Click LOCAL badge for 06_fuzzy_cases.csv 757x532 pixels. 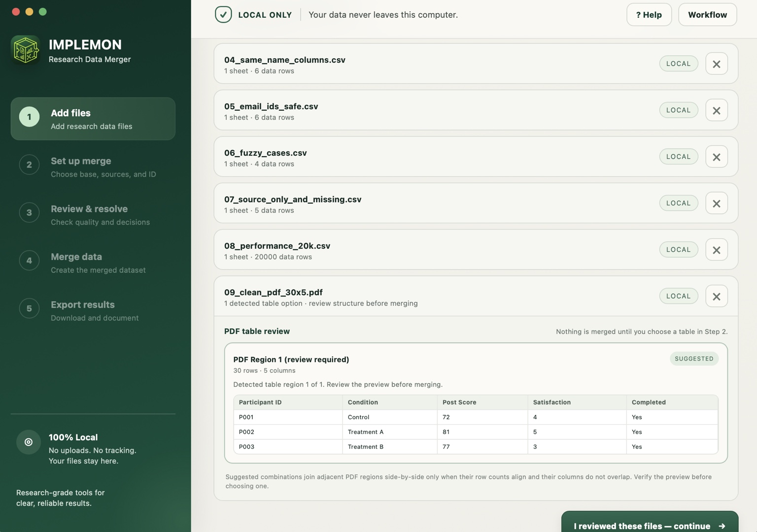[x=679, y=157]
